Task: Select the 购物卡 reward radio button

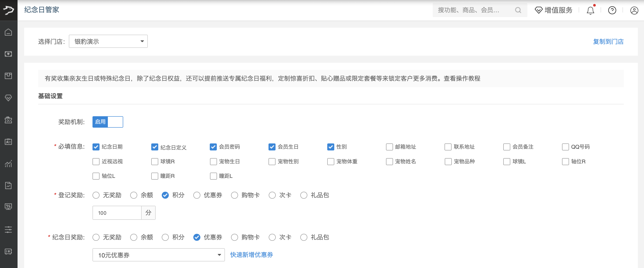Action: 234,195
